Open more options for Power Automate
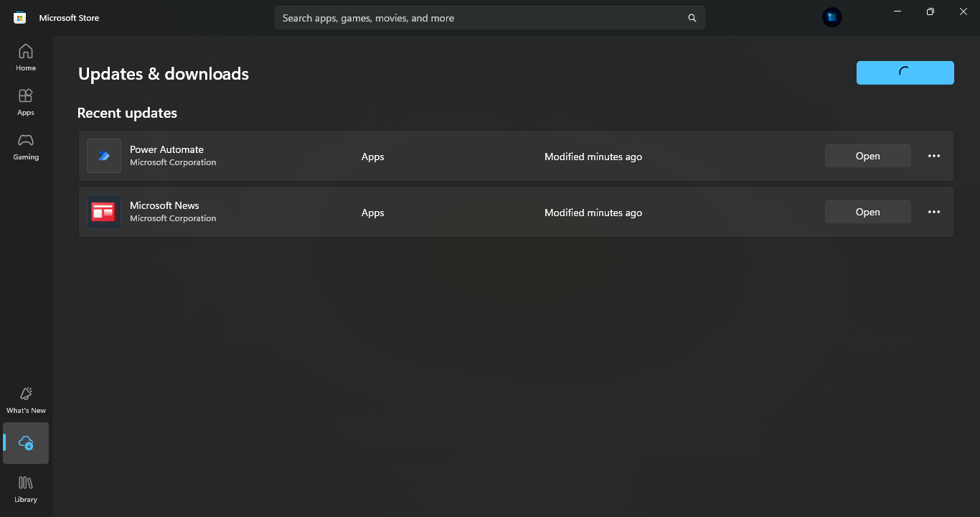980x517 pixels. [933, 155]
